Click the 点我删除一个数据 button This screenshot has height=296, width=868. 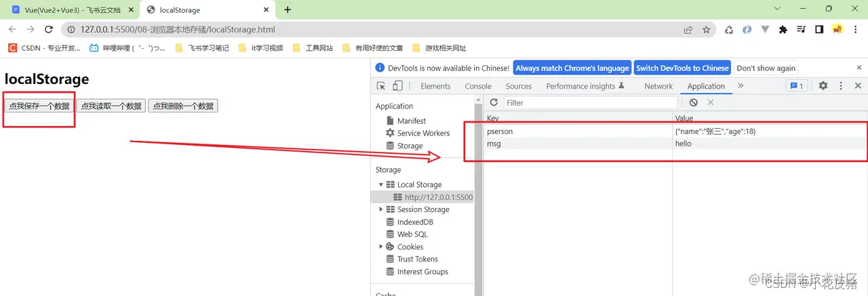tap(183, 106)
